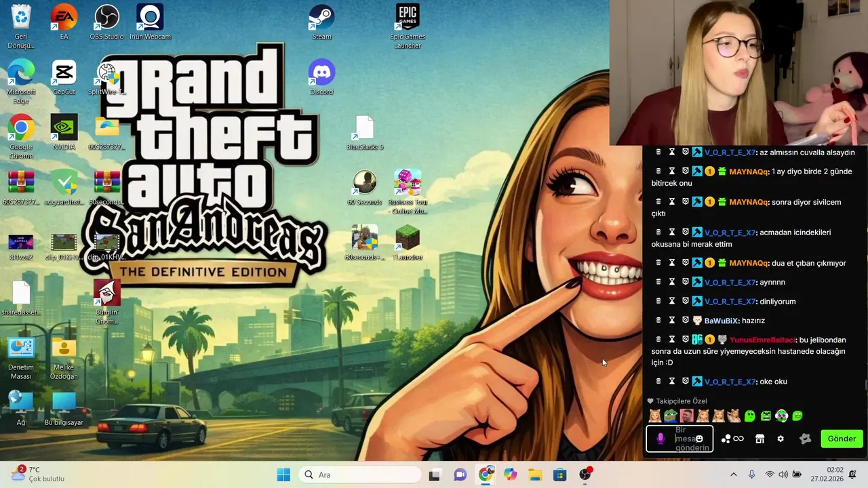The height and width of the screenshot is (488, 868).
Task: Click V_O_R_T_E_X7 name in 'oke oku' message
Action: coord(730,382)
